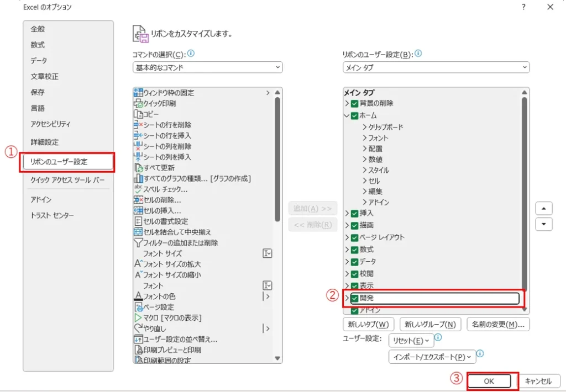Click the 名前の変更 button
566x392 pixels.
point(498,324)
